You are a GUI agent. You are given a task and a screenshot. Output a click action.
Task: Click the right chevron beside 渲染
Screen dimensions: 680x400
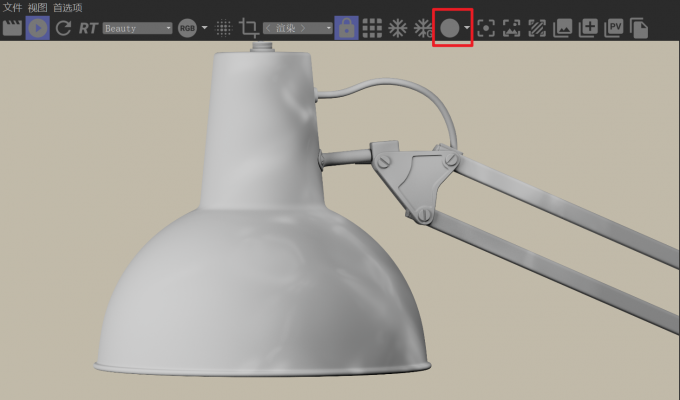303,28
